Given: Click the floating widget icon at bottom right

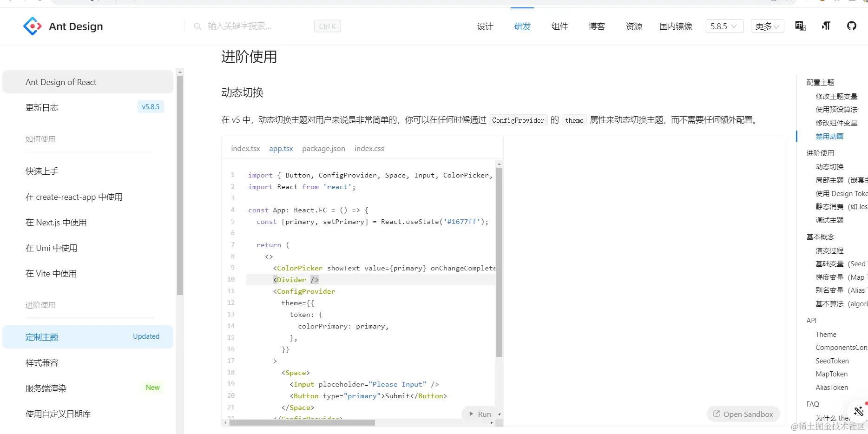Looking at the screenshot, I should (858, 411).
